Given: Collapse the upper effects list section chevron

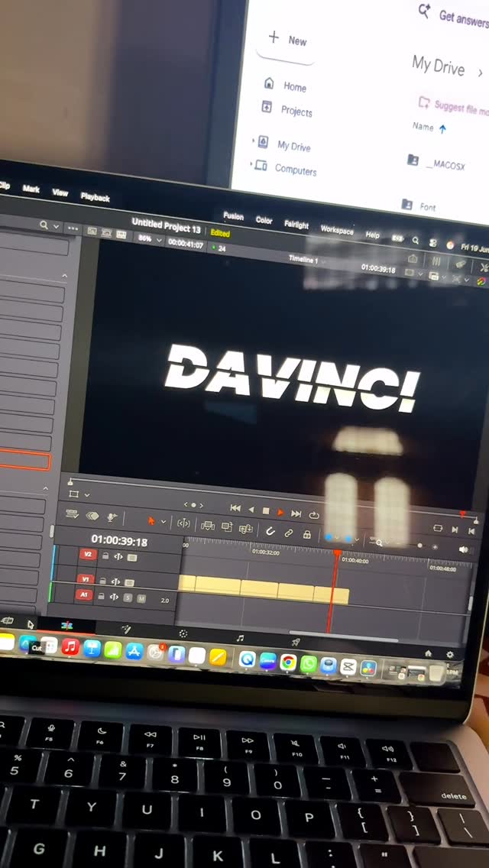Looking at the screenshot, I should coord(64,275).
